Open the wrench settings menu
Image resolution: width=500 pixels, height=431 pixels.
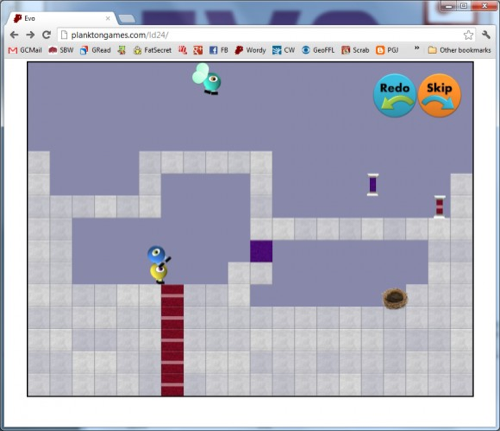point(486,35)
